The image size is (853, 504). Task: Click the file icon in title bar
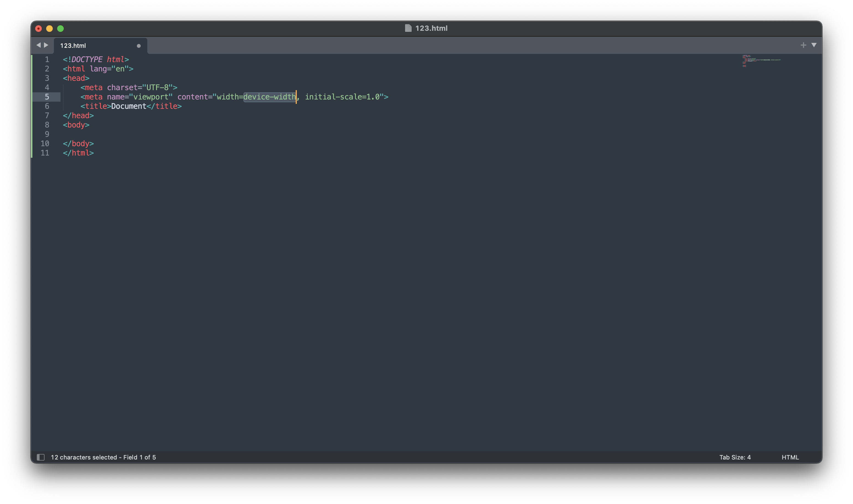click(x=408, y=28)
